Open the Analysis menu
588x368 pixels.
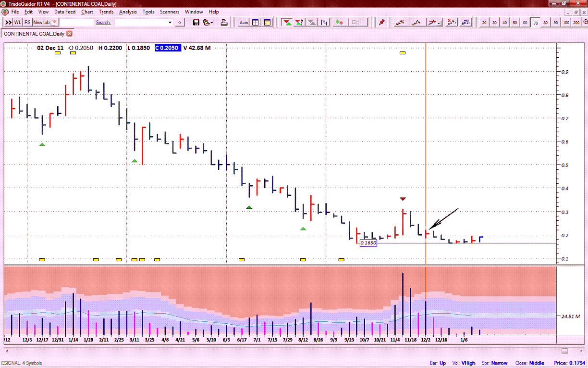click(x=128, y=12)
